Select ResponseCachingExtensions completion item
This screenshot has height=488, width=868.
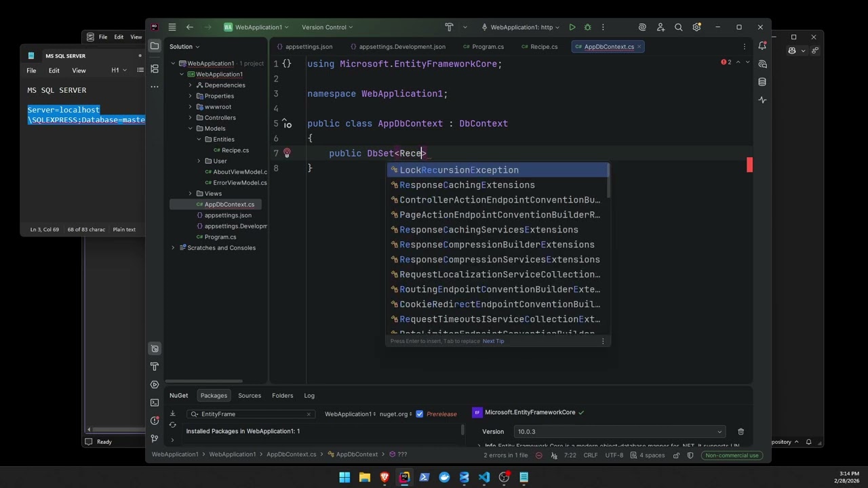(498, 185)
